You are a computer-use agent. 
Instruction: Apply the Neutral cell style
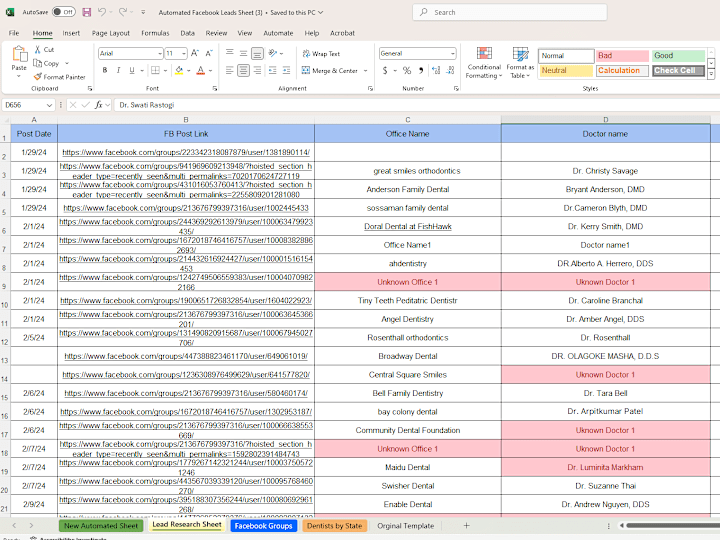pyautogui.click(x=566, y=71)
